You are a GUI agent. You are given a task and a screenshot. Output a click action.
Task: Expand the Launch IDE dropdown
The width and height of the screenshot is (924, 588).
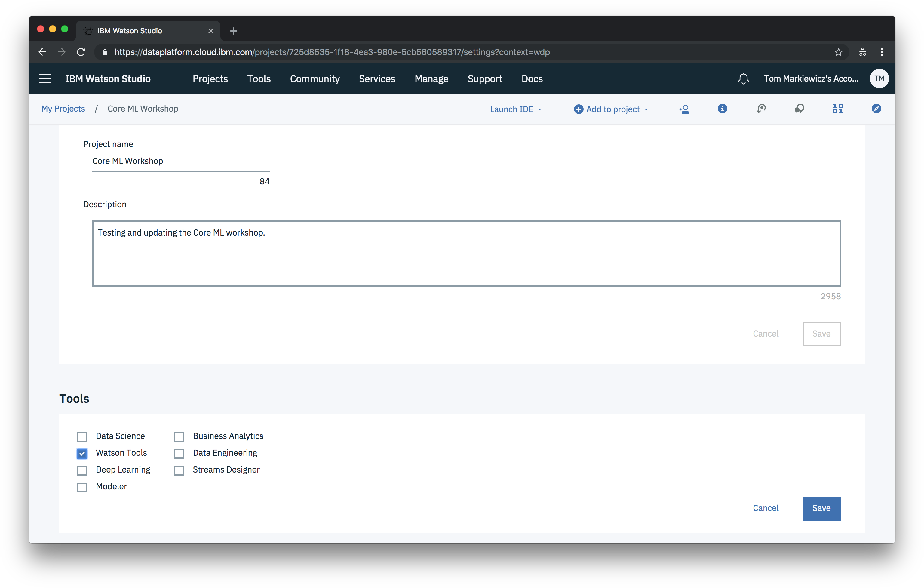515,109
